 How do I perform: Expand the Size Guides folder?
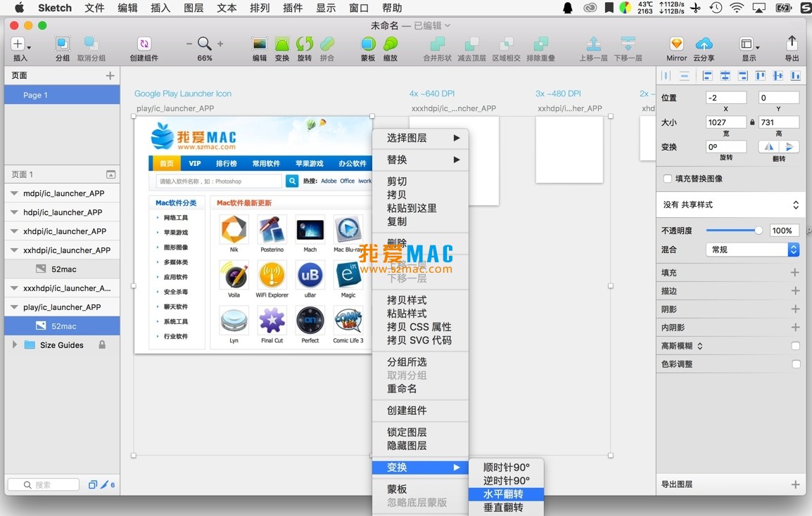(15, 344)
